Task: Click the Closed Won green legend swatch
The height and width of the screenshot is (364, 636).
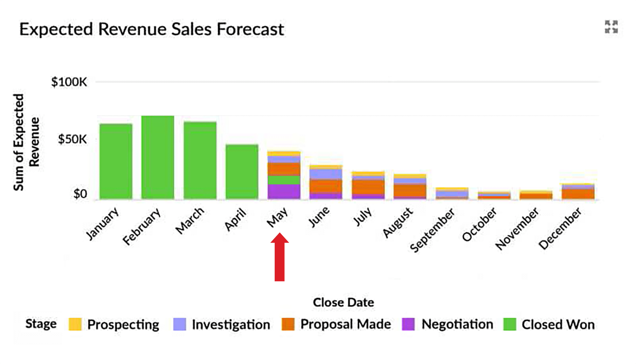Action: pyautogui.click(x=509, y=324)
